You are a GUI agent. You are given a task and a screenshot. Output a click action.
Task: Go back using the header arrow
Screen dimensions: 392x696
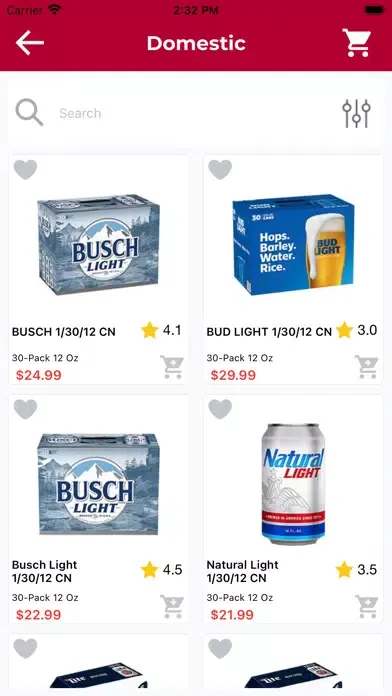(x=30, y=43)
